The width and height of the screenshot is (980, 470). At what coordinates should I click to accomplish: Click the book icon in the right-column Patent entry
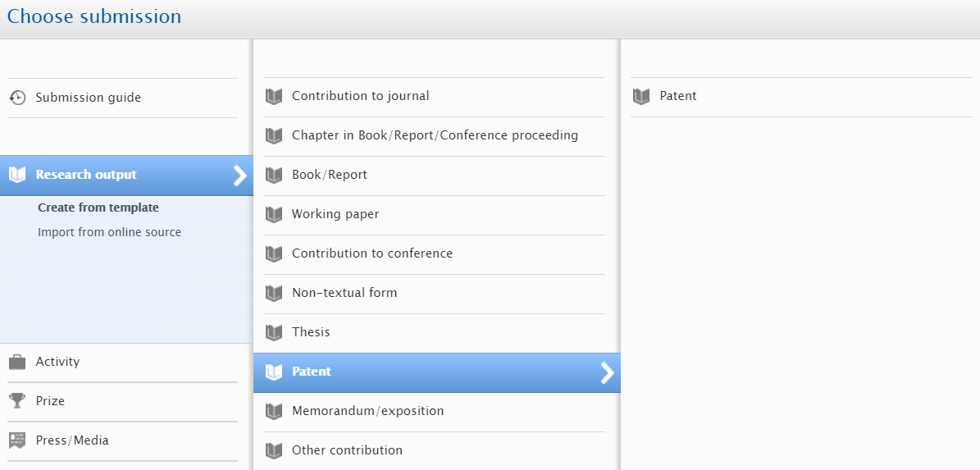pyautogui.click(x=641, y=96)
